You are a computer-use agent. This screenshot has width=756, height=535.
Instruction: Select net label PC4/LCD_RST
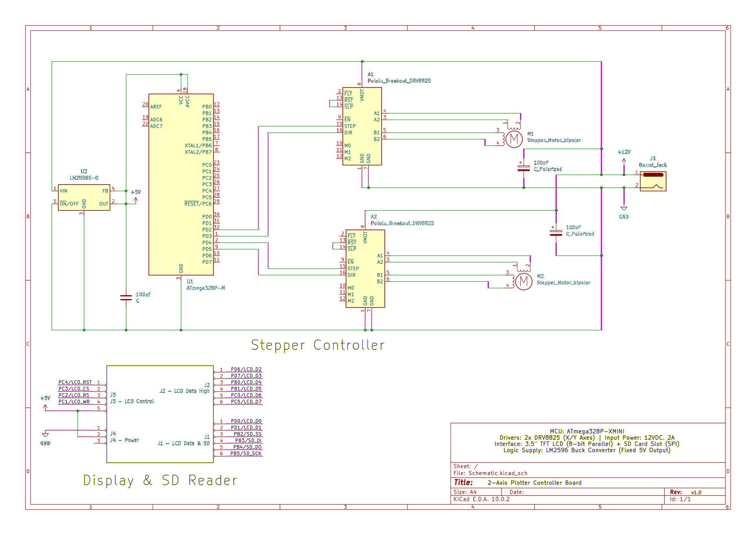75,382
